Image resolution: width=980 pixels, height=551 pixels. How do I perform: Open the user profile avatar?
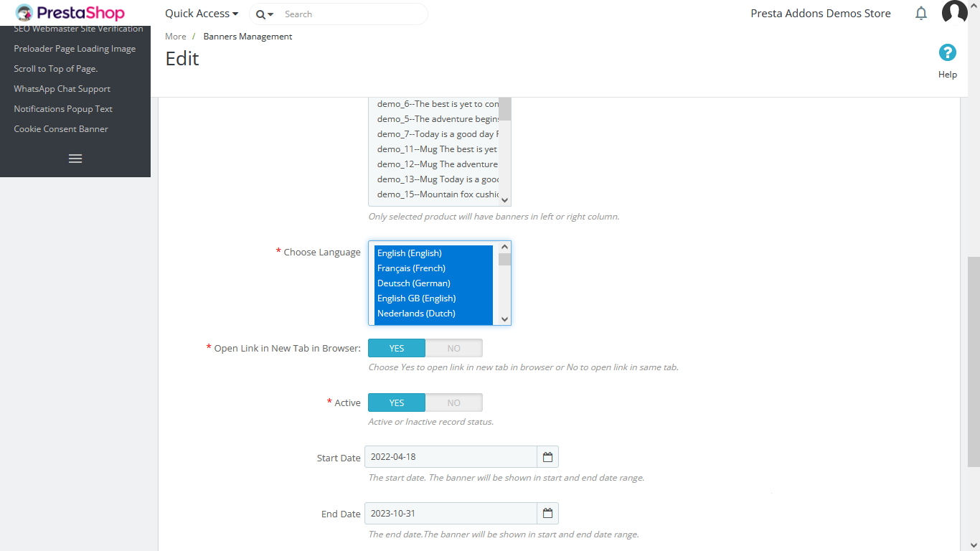tap(955, 13)
